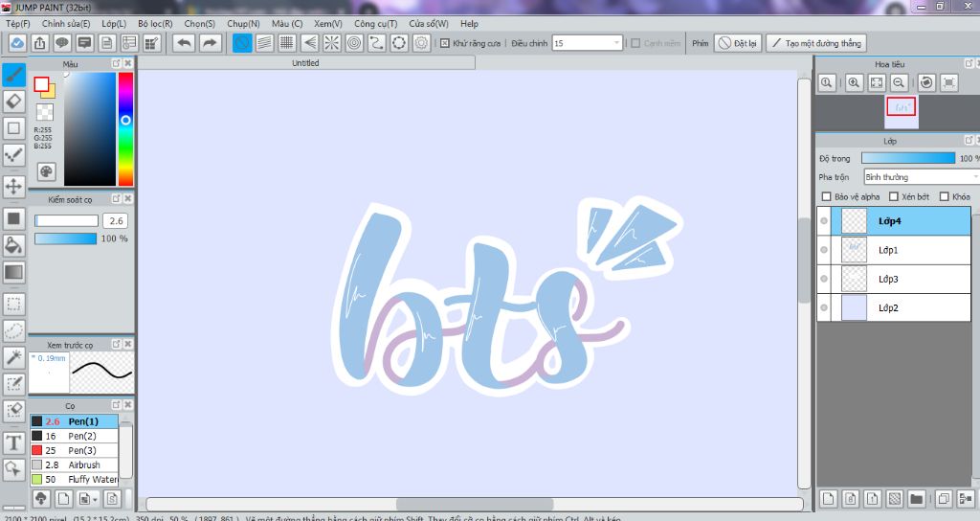Toggle visibility of layer Lớp3

click(x=824, y=279)
